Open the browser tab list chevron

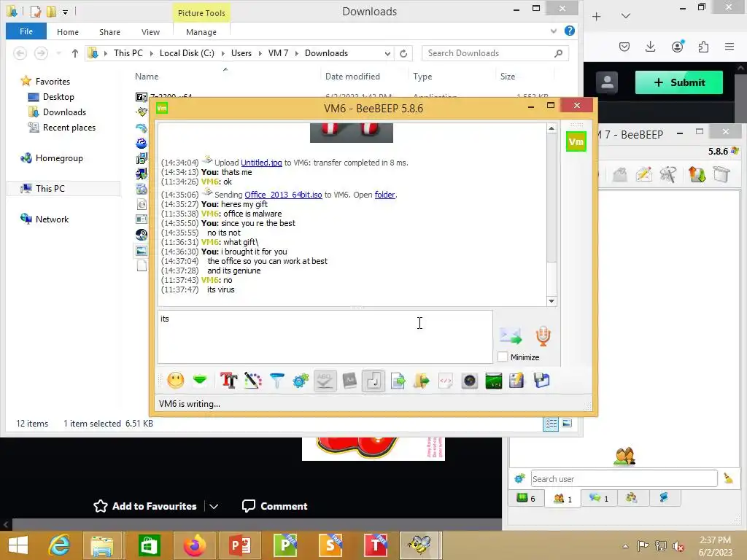click(x=626, y=16)
